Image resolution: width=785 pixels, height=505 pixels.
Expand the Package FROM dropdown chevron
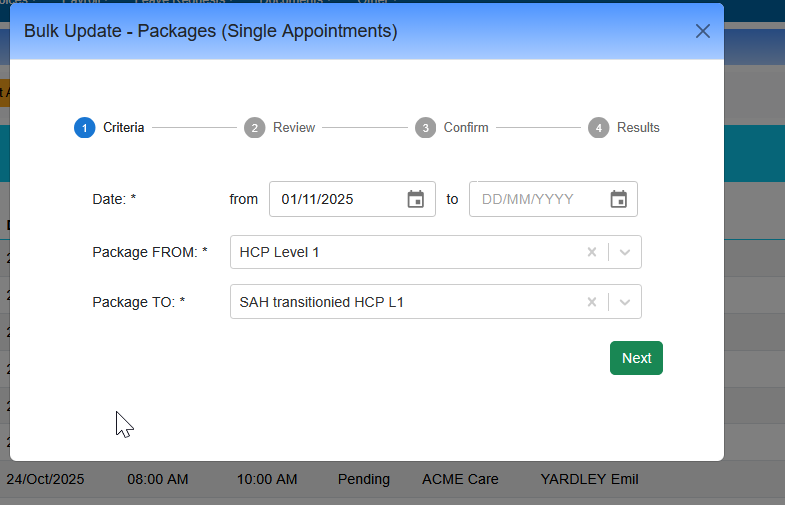click(x=625, y=252)
